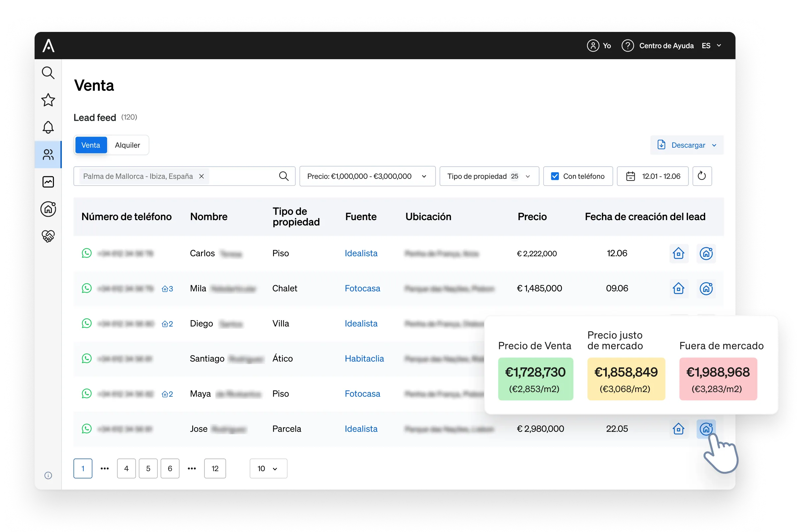Open the Yo account menu
The width and height of the screenshot is (798, 532).
point(599,46)
